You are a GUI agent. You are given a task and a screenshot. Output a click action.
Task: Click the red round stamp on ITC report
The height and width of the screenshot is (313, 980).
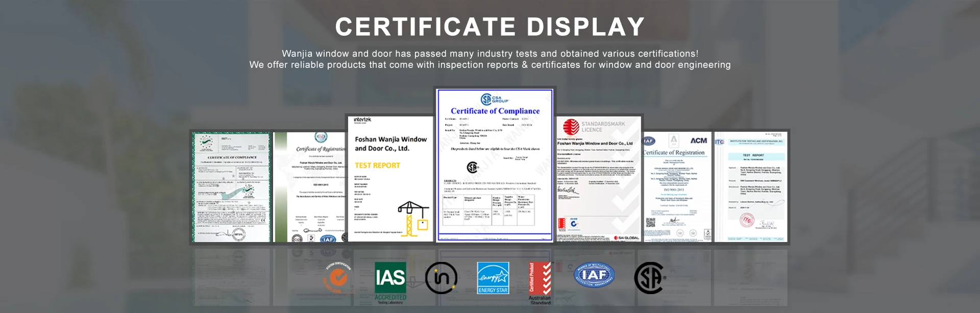point(747,220)
